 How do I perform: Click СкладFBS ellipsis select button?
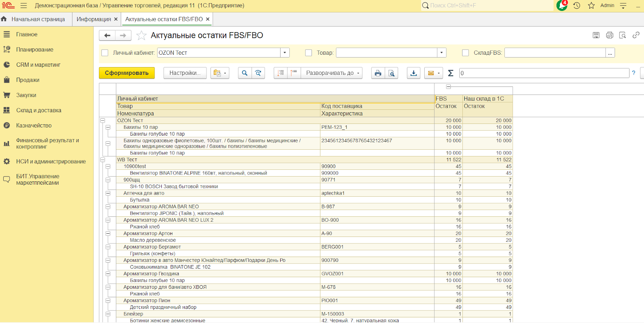[610, 53]
